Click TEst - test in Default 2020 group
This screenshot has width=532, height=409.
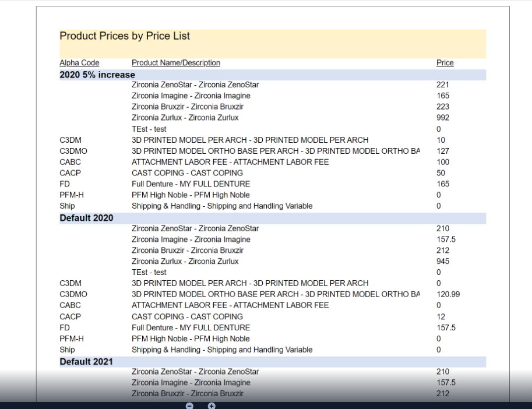point(149,272)
